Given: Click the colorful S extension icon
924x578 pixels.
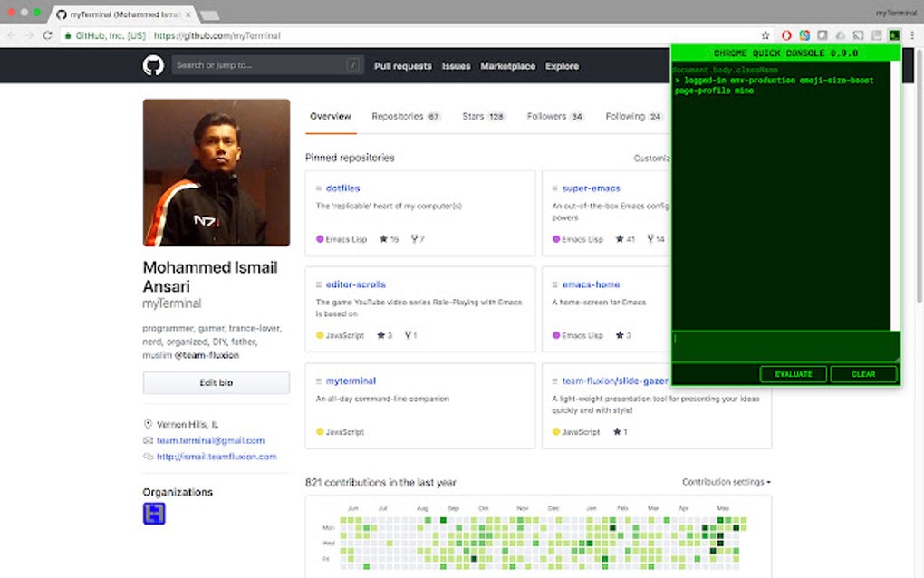Looking at the screenshot, I should point(804,35).
